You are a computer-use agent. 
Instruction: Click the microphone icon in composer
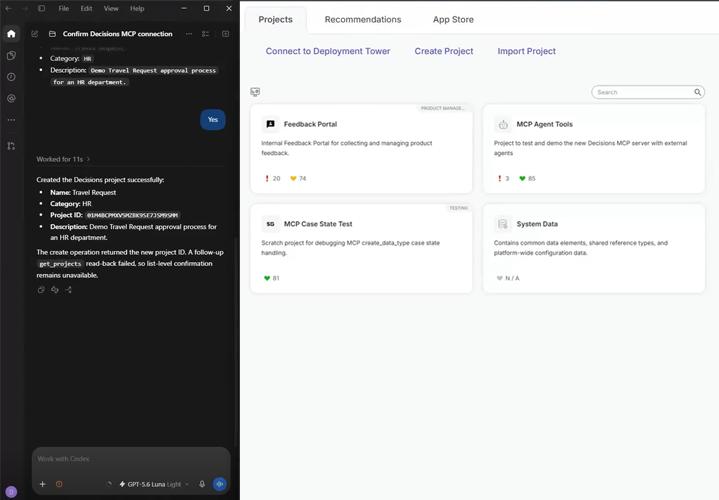pos(202,484)
